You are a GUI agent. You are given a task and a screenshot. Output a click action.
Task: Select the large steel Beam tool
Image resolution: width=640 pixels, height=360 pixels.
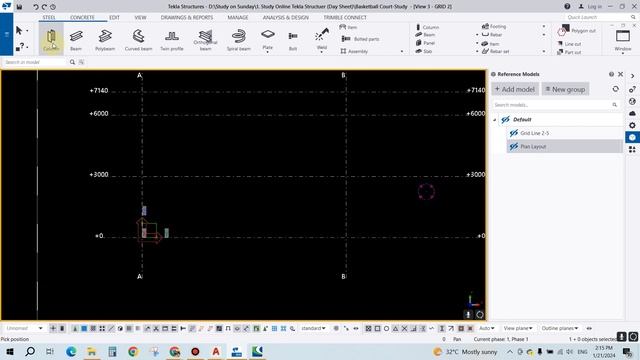pos(76,39)
